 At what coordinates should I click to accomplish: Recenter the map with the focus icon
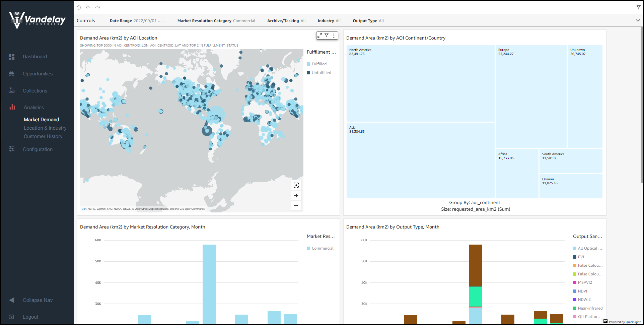click(296, 185)
